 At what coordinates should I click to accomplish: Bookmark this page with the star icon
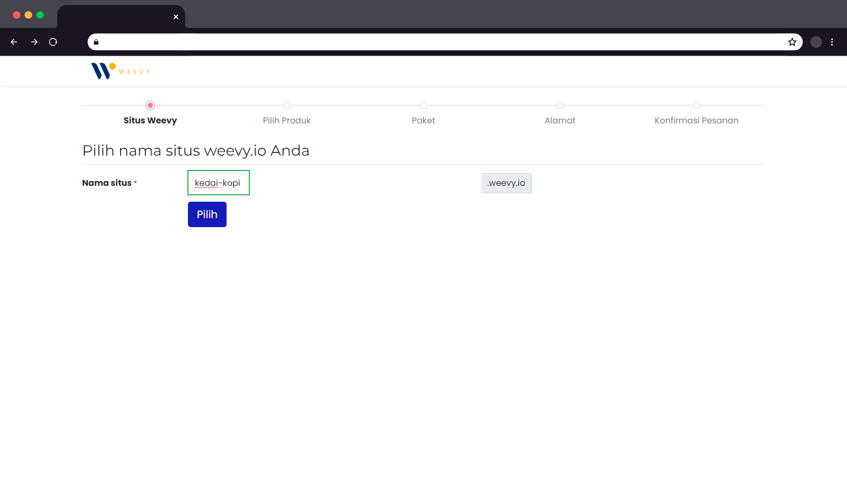[792, 42]
